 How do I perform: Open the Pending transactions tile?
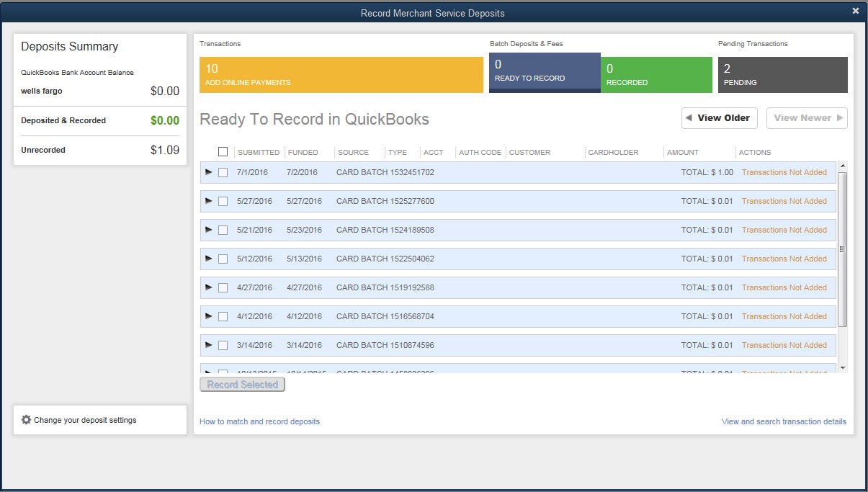(783, 75)
